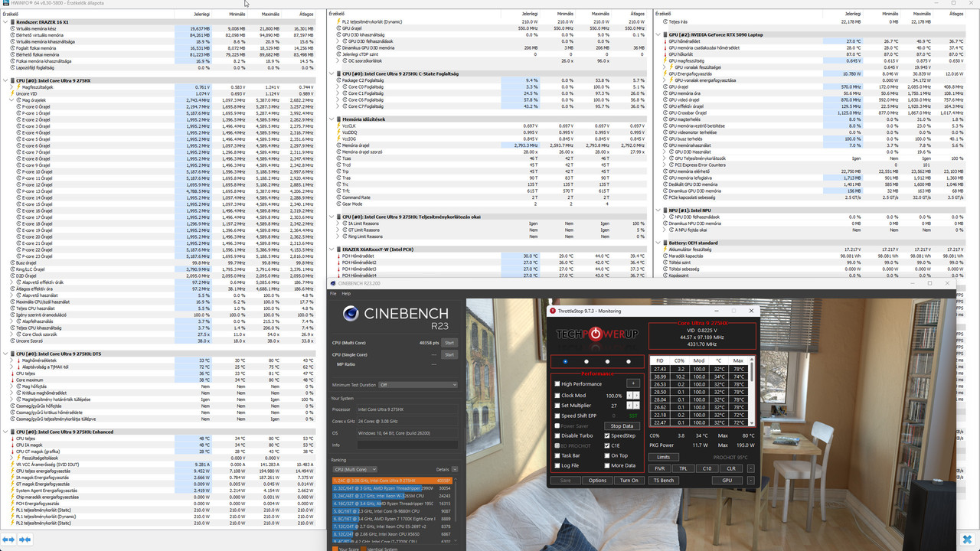Open the Cinebench File menu
980x551 pixels.
pyautogui.click(x=333, y=293)
